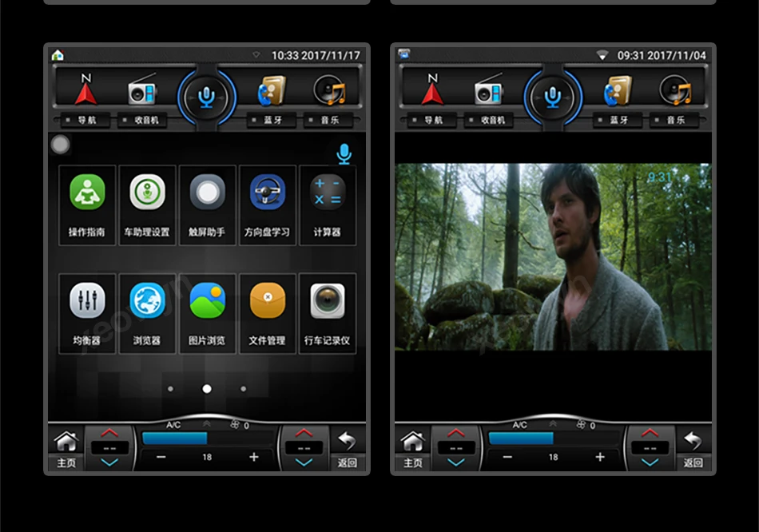Select the middle app page dot
Screen dimensions: 759x532
(207, 389)
